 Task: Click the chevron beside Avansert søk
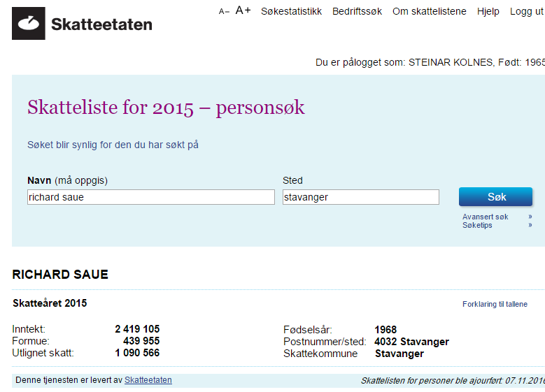coord(530,217)
